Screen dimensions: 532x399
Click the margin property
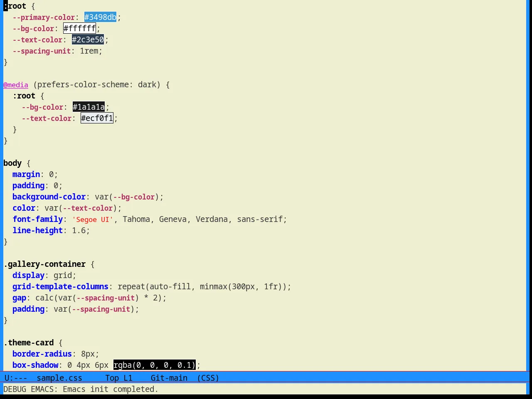click(x=26, y=174)
